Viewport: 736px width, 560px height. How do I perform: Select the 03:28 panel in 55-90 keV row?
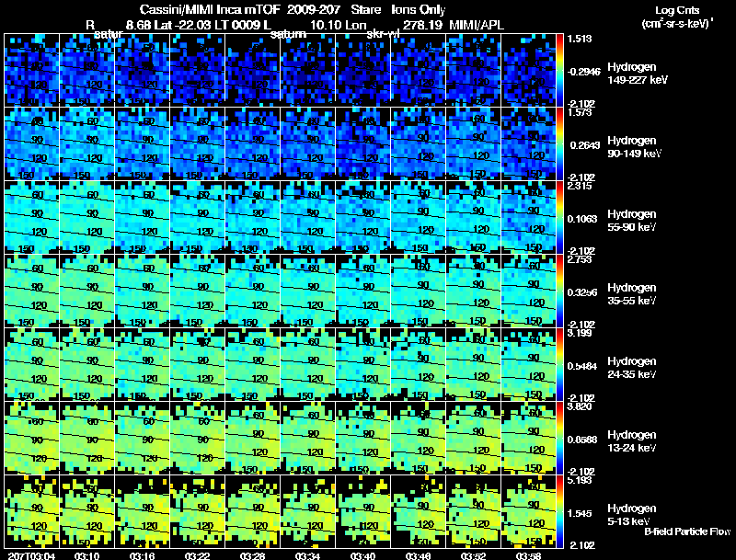[x=252, y=217]
